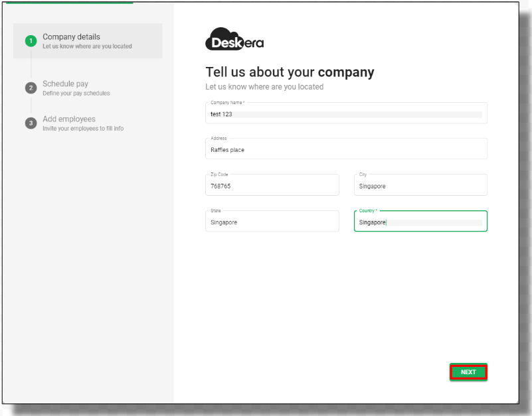Select step 1 green circle icon
Screen dimensions: 532x416
coord(31,41)
